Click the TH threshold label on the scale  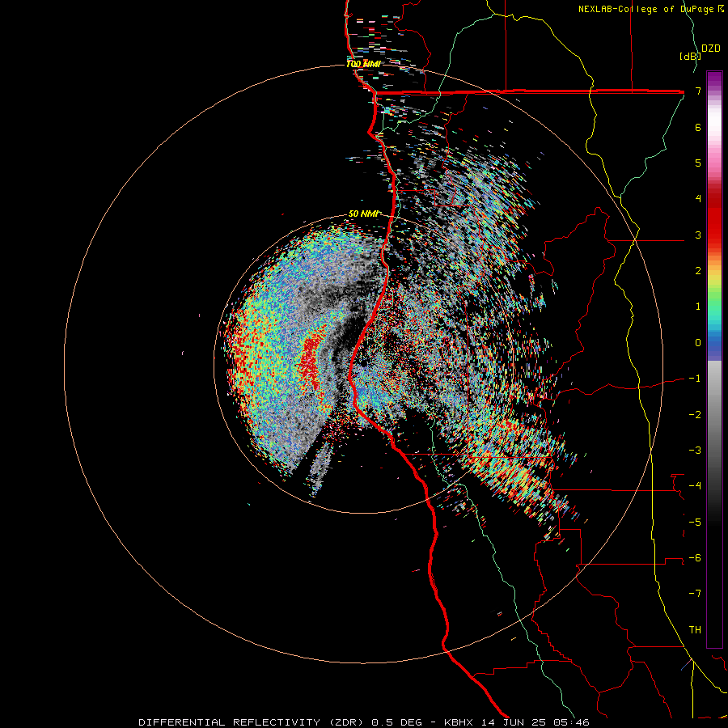[695, 629]
